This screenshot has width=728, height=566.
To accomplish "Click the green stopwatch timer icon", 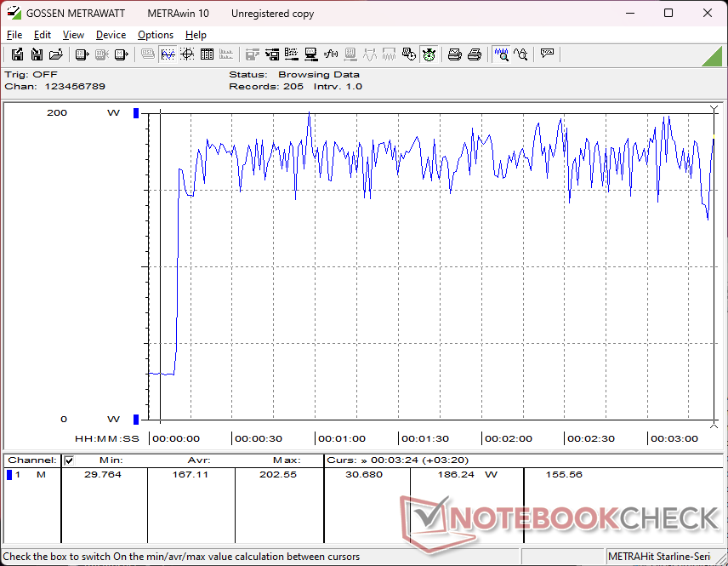I will 429,54.
